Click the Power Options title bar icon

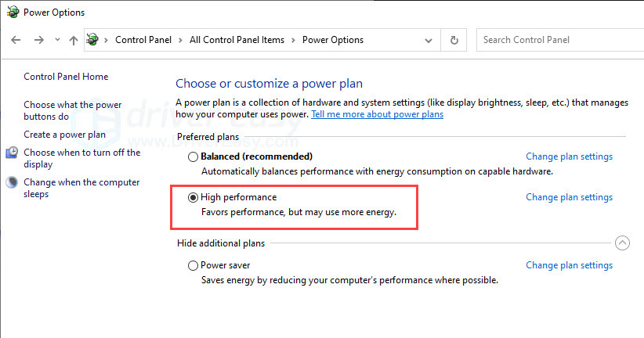(13, 12)
